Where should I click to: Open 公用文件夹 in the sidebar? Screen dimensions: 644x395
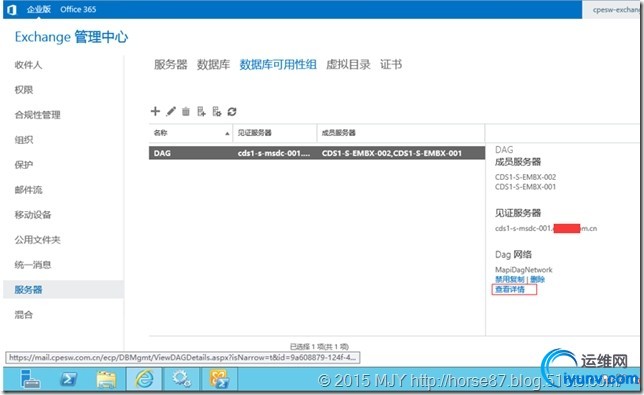pyautogui.click(x=37, y=240)
